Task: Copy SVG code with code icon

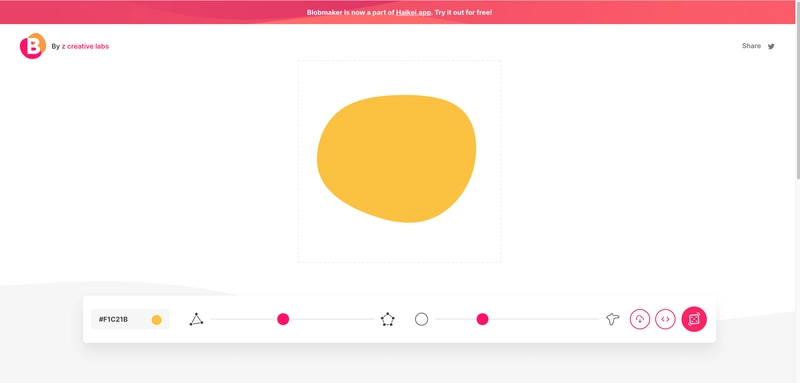Action: (x=665, y=319)
